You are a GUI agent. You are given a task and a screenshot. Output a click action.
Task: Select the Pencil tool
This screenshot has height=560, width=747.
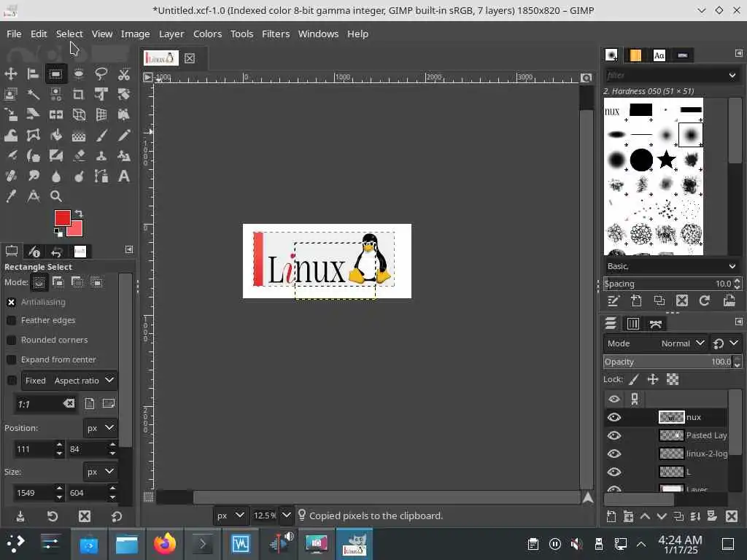pyautogui.click(x=124, y=135)
